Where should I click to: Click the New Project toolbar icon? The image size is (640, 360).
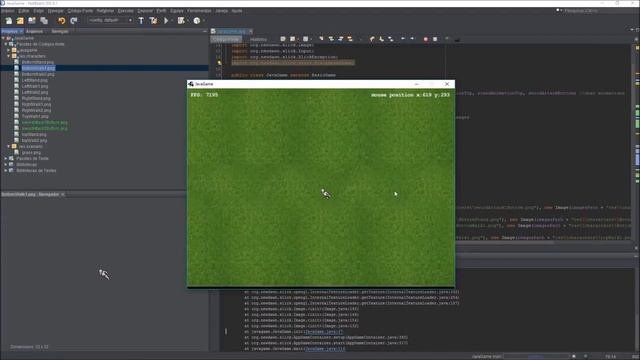pos(20,20)
